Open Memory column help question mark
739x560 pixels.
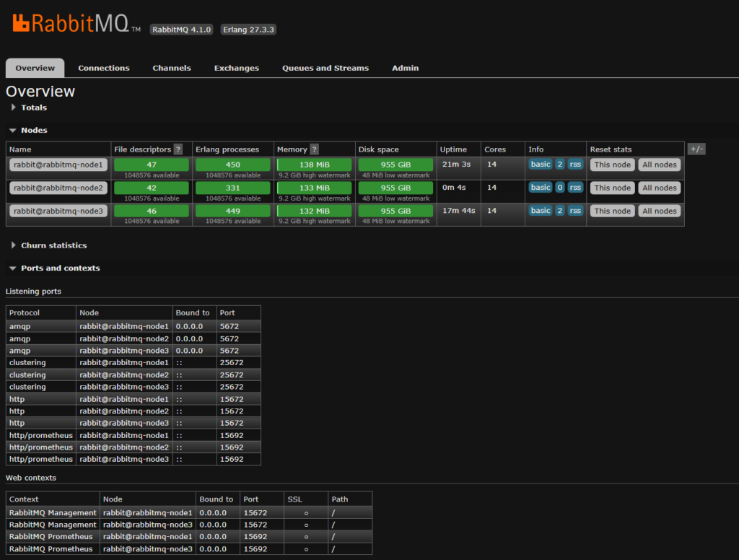point(315,149)
